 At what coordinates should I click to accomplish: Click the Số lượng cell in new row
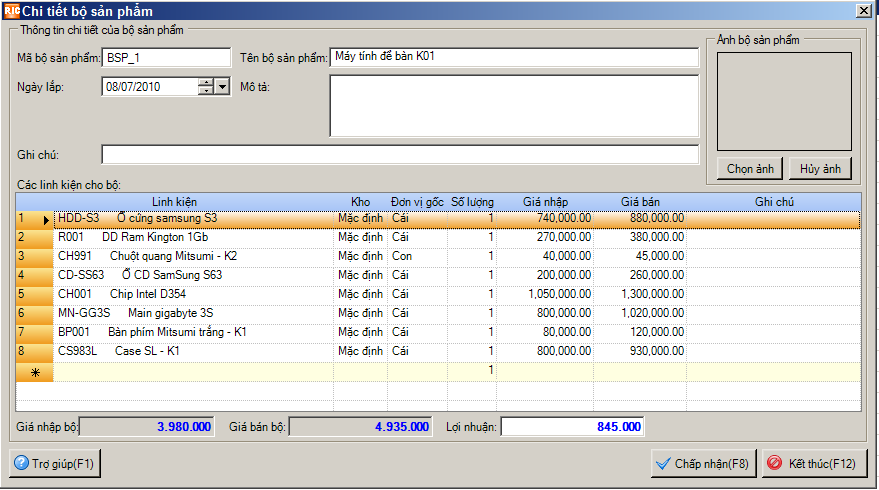click(472, 371)
